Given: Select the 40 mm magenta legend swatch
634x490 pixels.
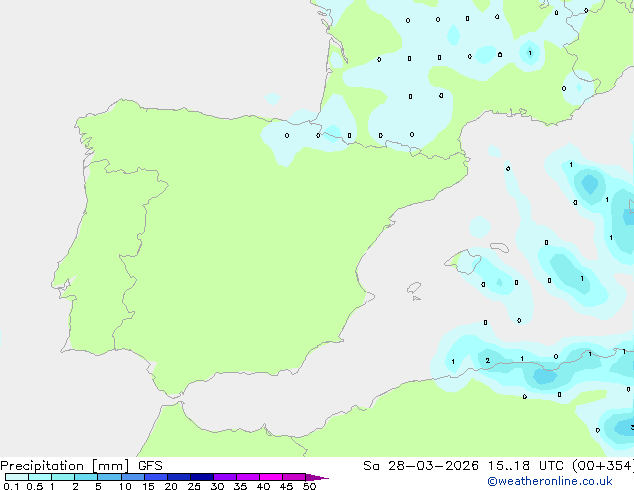Looking at the screenshot, I should (x=271, y=477).
